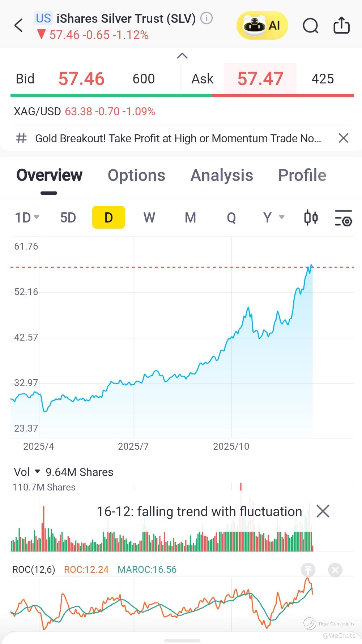Switch to the Analysis tab
362x644 pixels.
coord(222,176)
